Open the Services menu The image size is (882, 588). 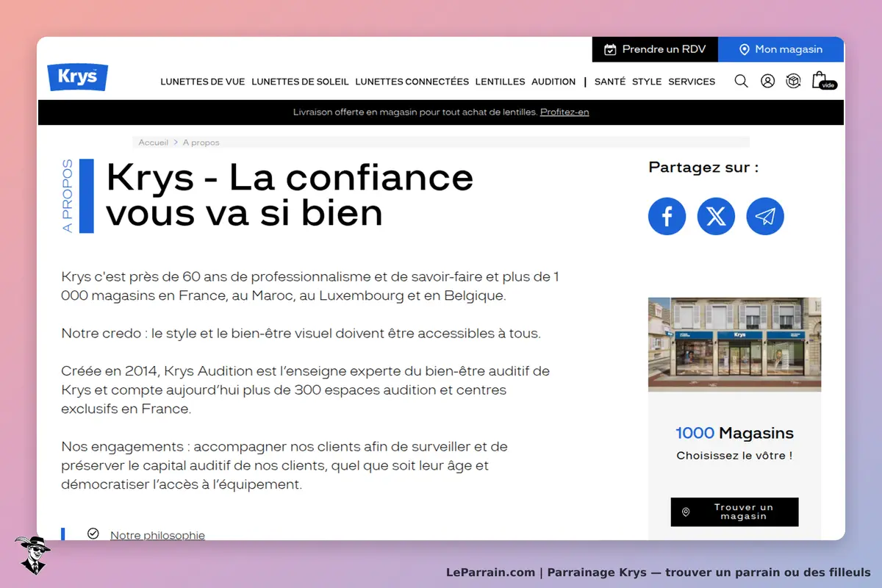(692, 82)
